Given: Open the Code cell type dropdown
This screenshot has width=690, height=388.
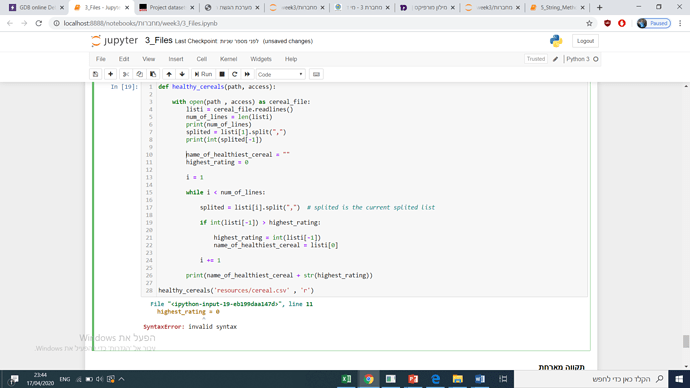Looking at the screenshot, I should [280, 74].
